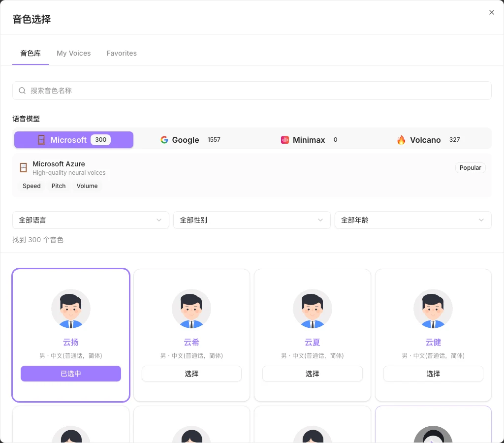Viewport: 504px width, 443px height.
Task: Click the 云健 voice name
Action: coord(433,343)
